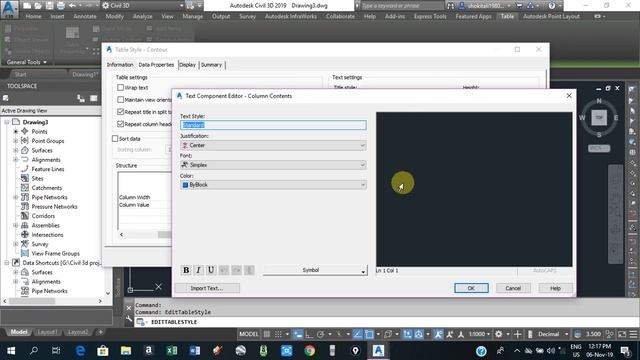Switch to Summary tab in Table Style
The width and height of the screenshot is (640, 360).
coord(211,65)
